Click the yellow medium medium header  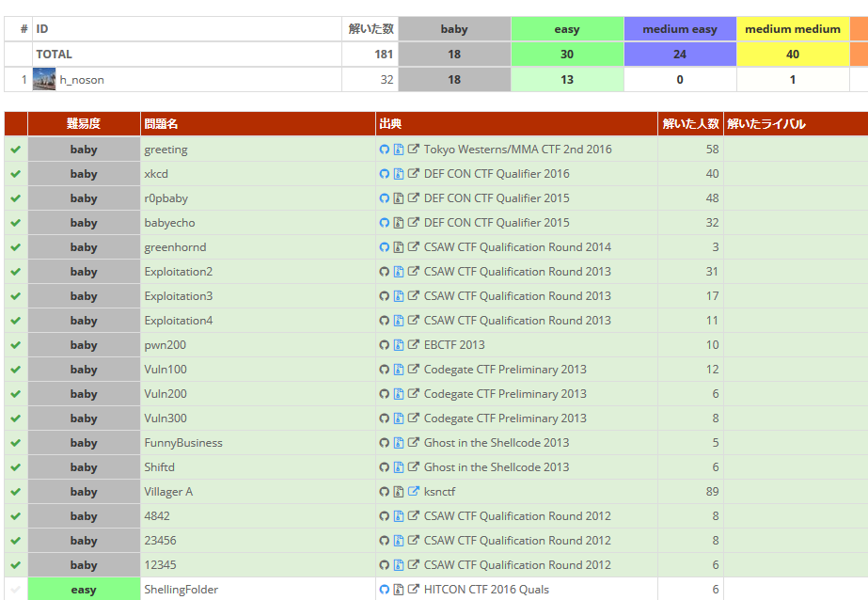tap(793, 29)
